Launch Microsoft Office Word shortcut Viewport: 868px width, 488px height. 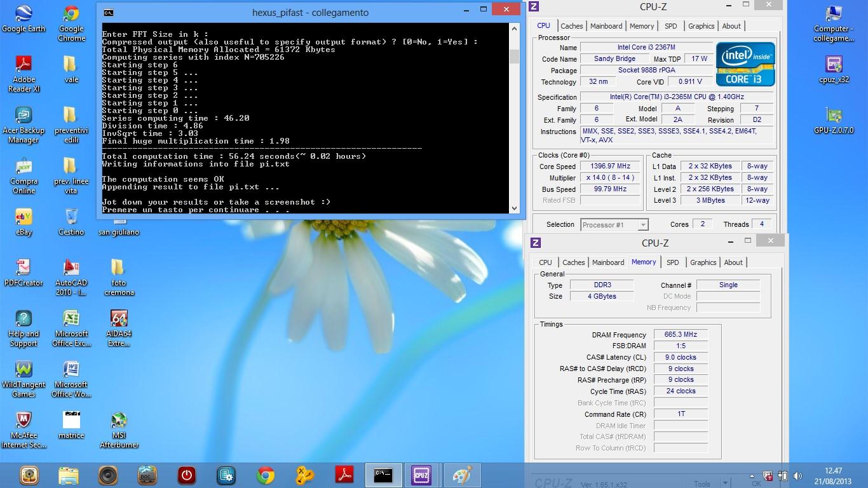(71, 379)
